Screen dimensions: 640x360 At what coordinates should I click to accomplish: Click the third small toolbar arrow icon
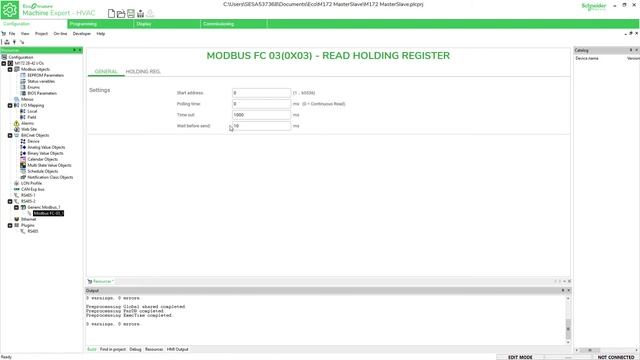click(22, 42)
